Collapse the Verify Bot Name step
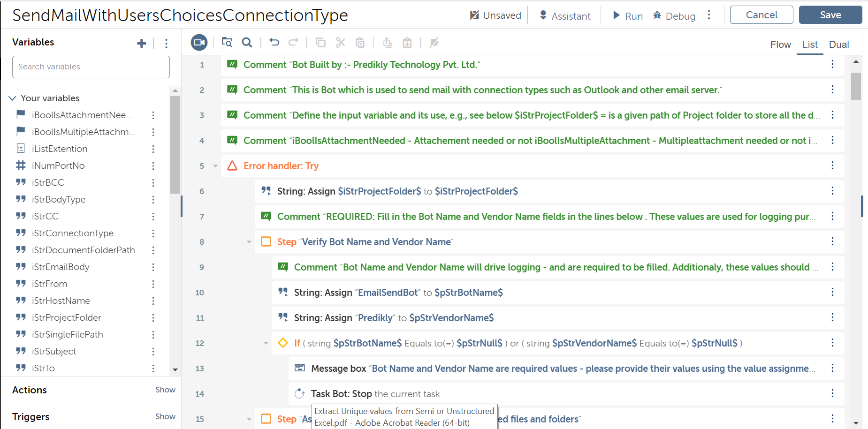 tap(249, 242)
